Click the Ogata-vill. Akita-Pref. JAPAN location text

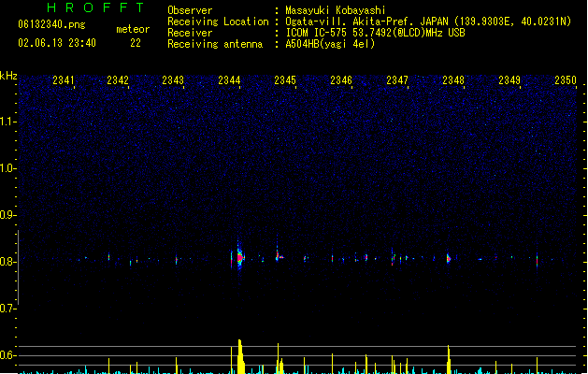(x=428, y=22)
